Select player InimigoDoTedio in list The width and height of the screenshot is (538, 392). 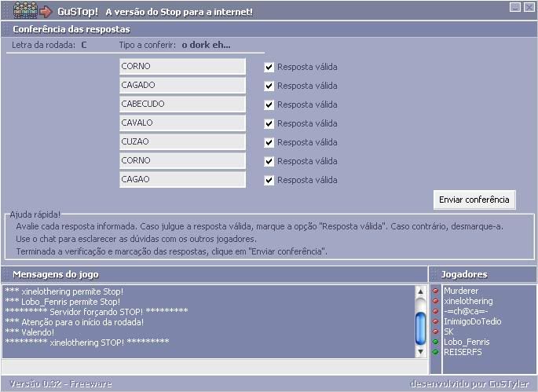[x=473, y=321]
